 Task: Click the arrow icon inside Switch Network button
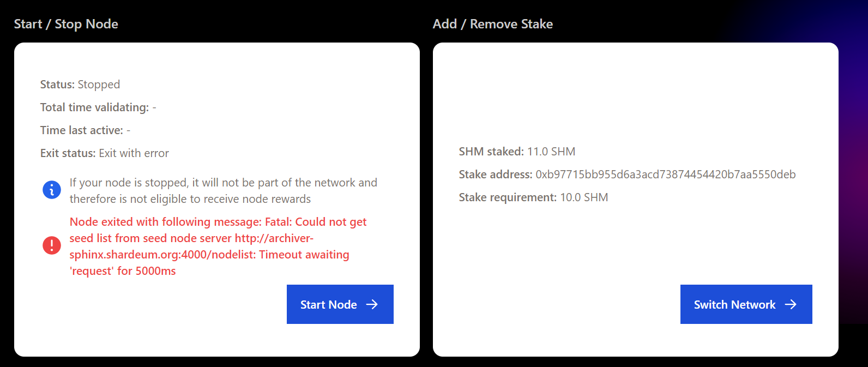point(792,304)
